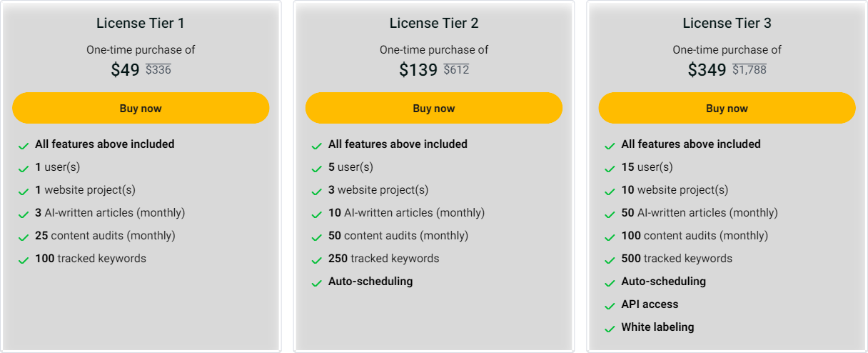Click 3 website project(s) in Tier 2
The width and height of the screenshot is (868, 353).
pyautogui.click(x=378, y=190)
